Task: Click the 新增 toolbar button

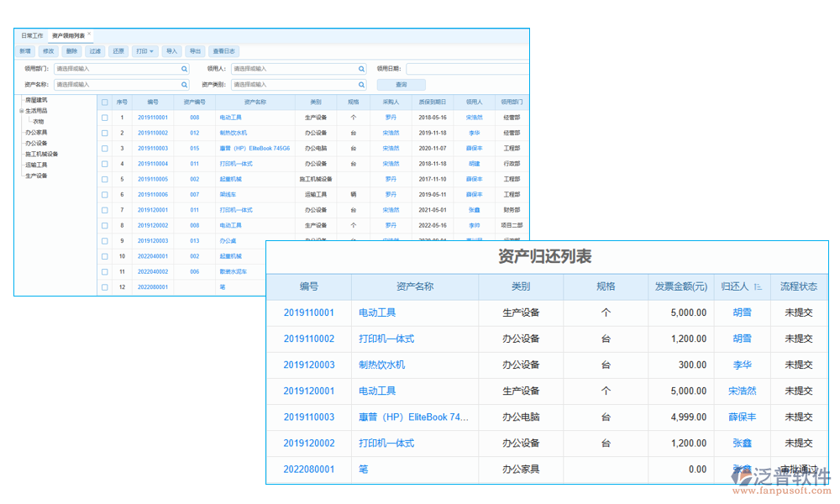Action: coord(25,51)
